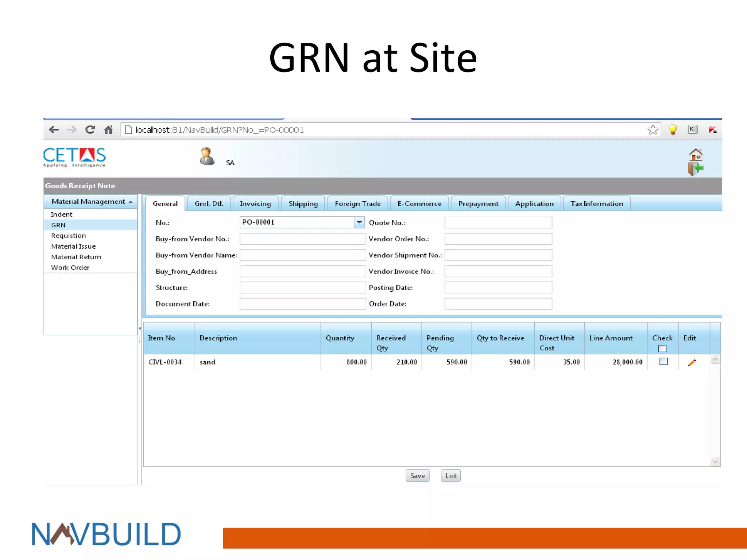This screenshot has width=747, height=560.
Task: Tick the checkbox for CIVL-0034 row
Action: (x=663, y=361)
